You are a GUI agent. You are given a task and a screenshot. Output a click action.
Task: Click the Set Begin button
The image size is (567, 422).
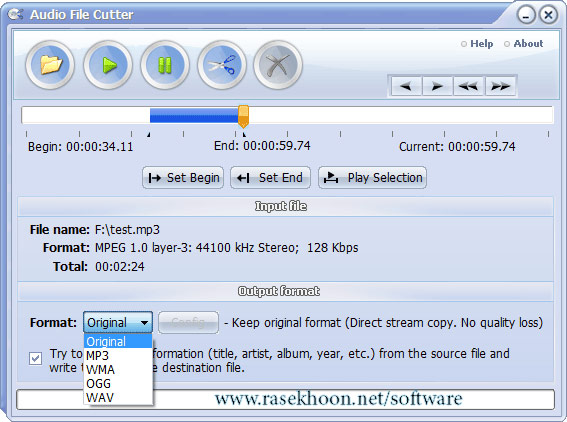click(183, 178)
